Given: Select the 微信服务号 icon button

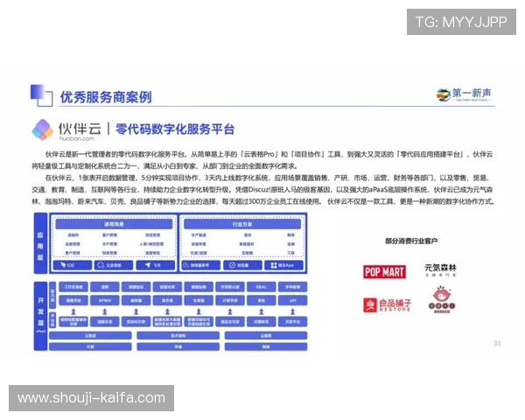Looking at the screenshot, I should [x=201, y=265].
